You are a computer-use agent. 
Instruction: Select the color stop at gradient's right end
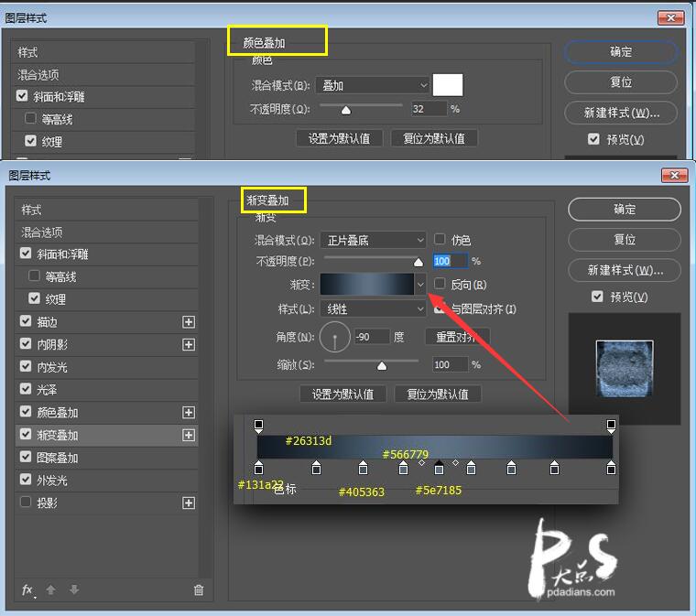click(x=611, y=468)
